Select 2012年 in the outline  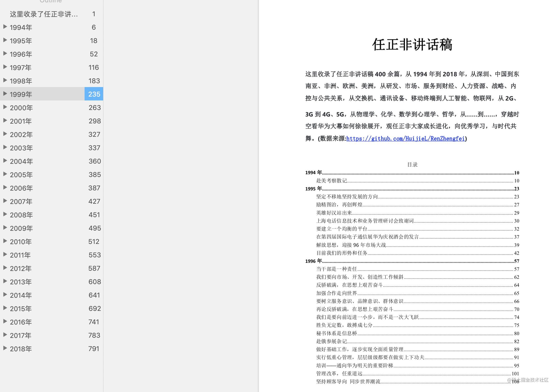click(21, 268)
